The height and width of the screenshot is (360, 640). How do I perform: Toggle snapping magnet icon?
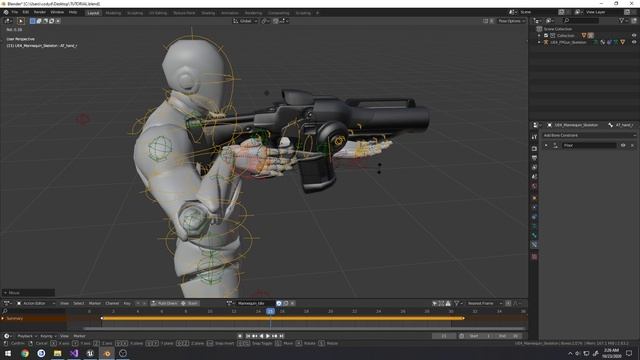276,21
